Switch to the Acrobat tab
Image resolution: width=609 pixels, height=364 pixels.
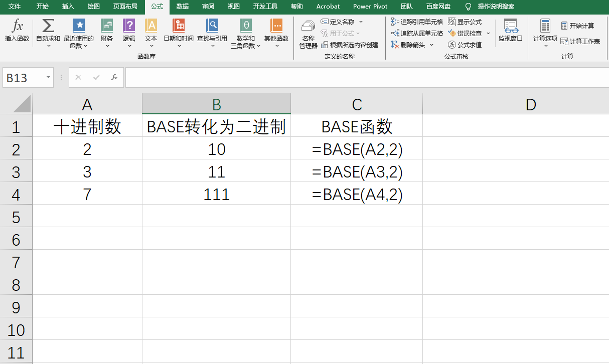point(328,7)
